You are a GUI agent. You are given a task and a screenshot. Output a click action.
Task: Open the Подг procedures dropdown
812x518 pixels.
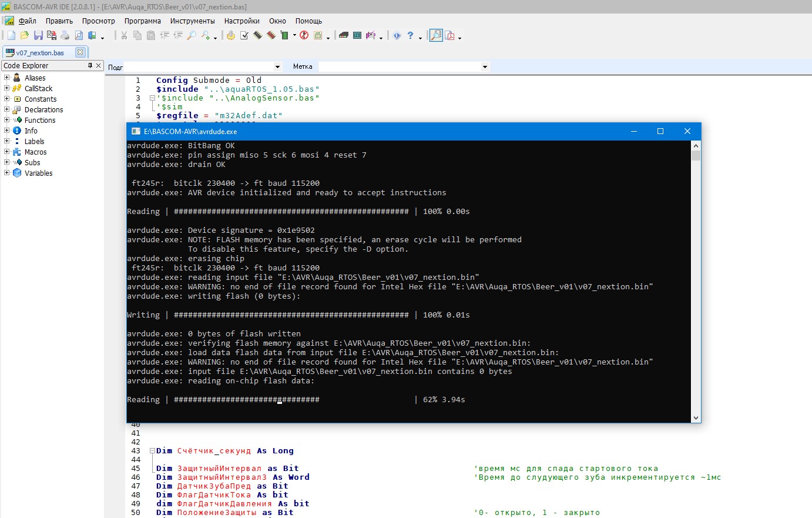coord(277,66)
